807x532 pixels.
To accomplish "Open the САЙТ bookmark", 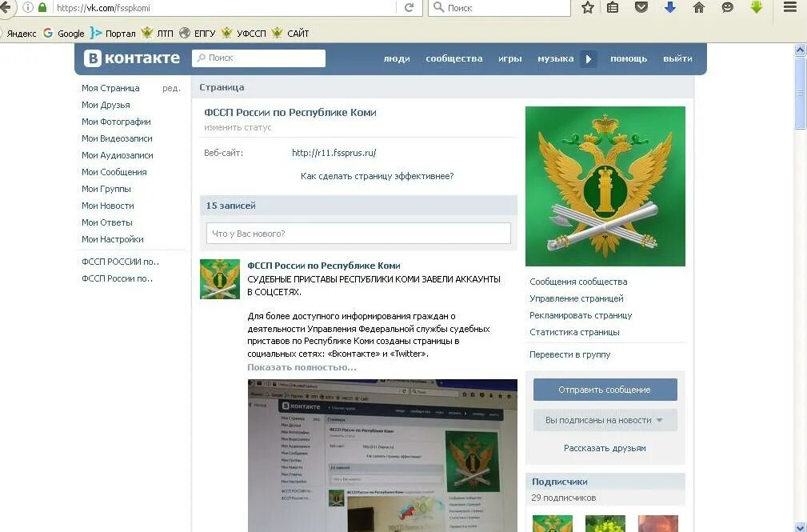I will [x=290, y=34].
